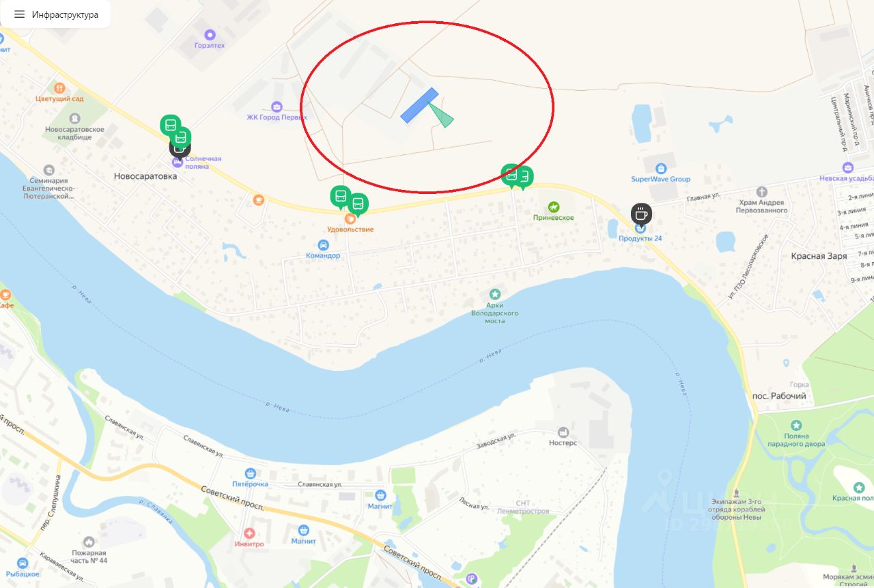The width and height of the screenshot is (874, 588).
Task: Select the Удовольствие cafe marker
Action: [350, 219]
